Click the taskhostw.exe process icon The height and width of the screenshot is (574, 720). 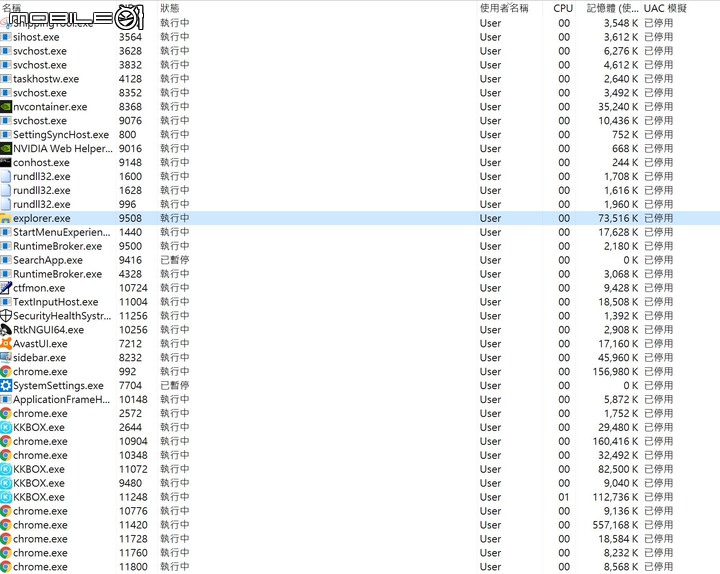(x=6, y=79)
